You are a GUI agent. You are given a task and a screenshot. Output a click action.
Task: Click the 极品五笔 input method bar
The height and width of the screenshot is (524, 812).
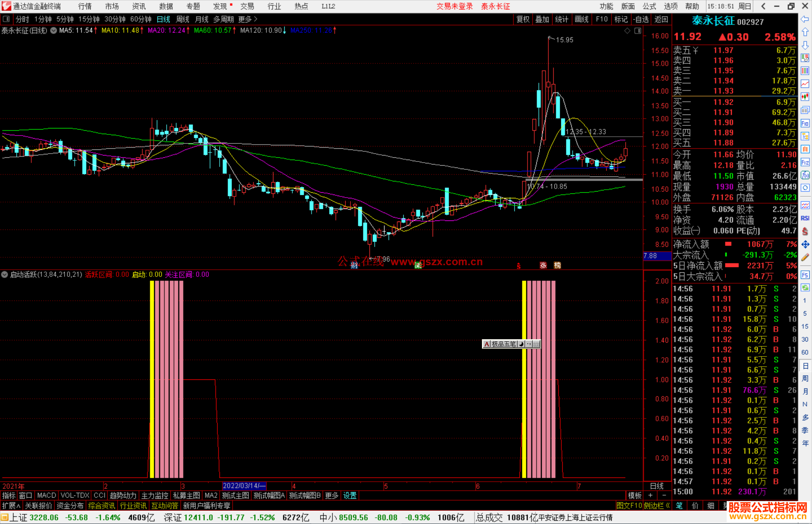click(511, 344)
